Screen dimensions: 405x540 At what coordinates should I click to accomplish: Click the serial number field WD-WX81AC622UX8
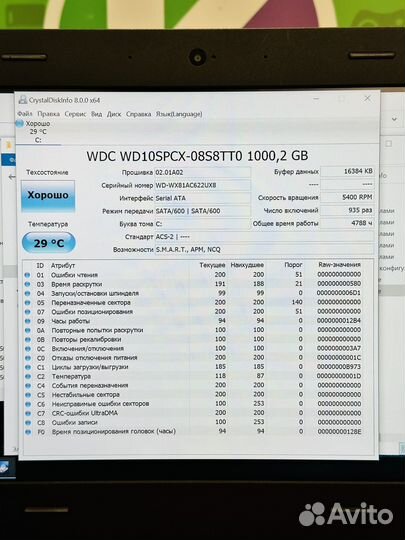point(202,185)
